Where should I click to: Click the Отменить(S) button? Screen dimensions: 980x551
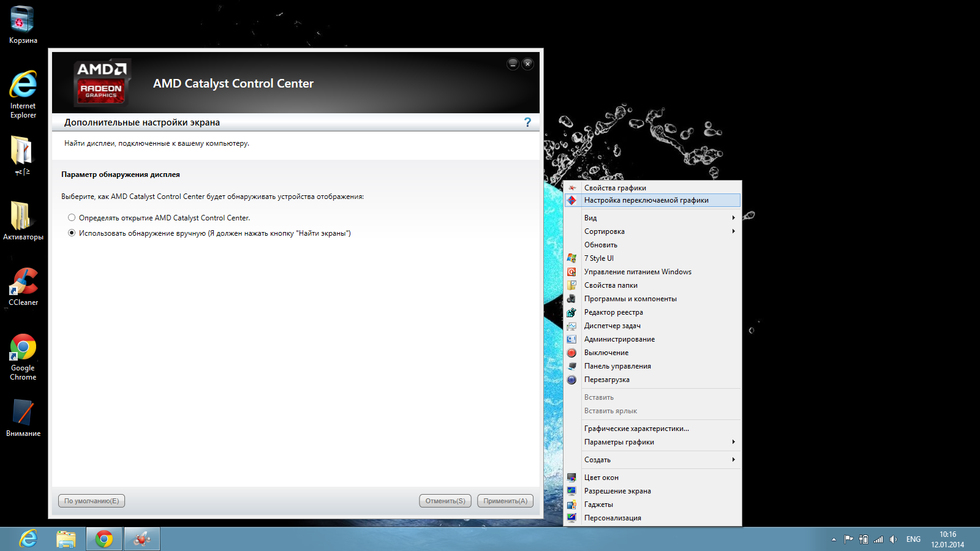[x=445, y=501]
